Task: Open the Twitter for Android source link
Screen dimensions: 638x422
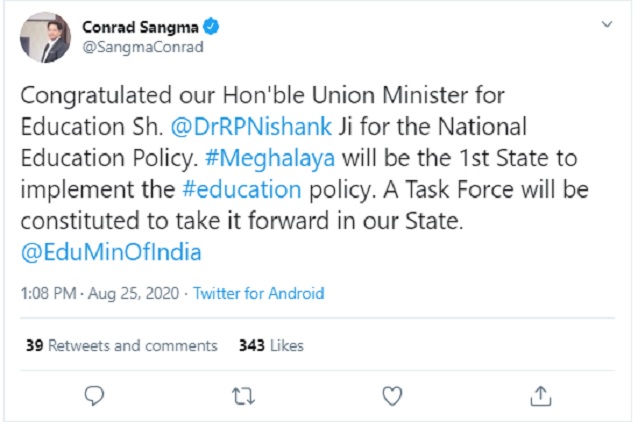Action: (x=258, y=294)
